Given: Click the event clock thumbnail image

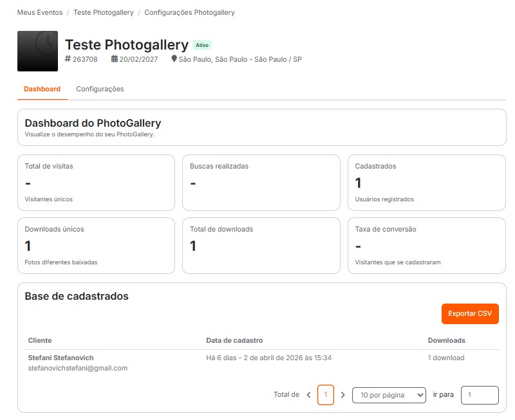Looking at the screenshot, I should click(x=37, y=51).
